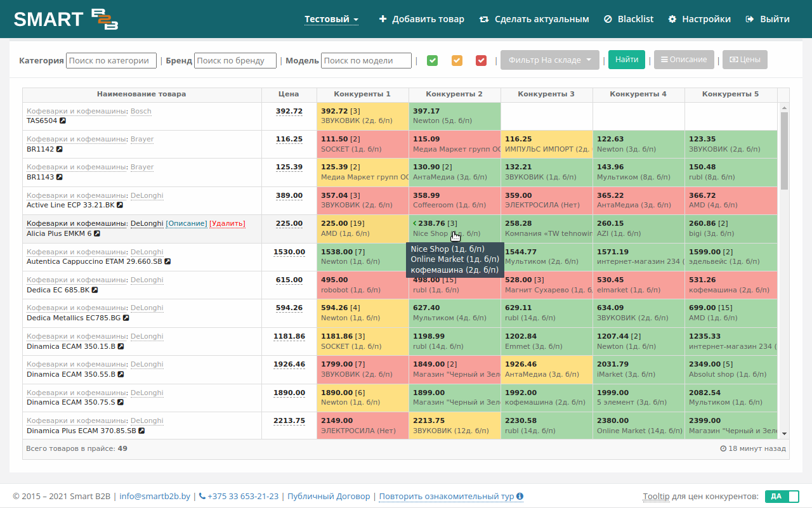This screenshot has width=812, height=508.
Task: Open external link icon next to BR1143
Action: coord(59,178)
